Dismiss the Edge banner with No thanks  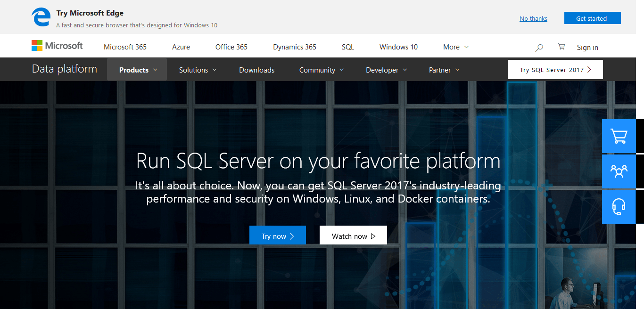(533, 18)
